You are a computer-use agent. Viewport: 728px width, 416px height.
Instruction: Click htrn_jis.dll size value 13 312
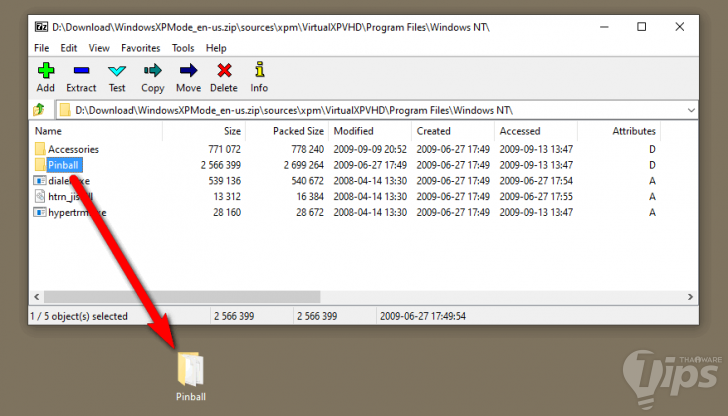pos(227,196)
